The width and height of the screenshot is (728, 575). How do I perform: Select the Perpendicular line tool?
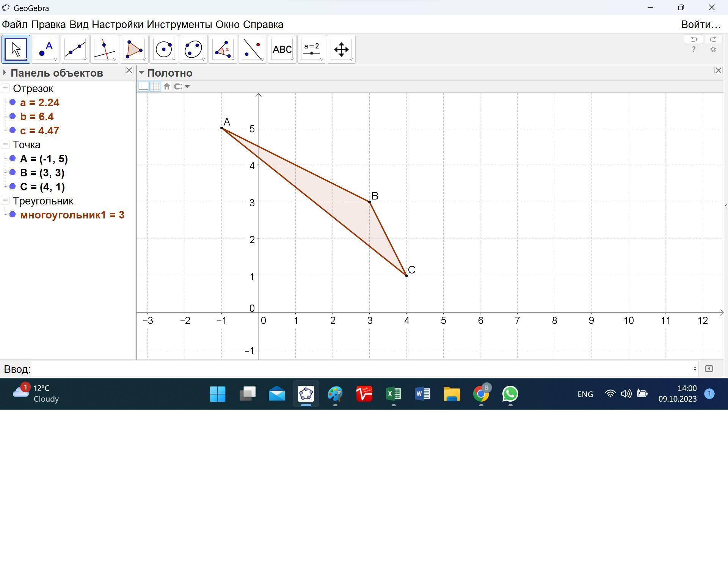coord(104,49)
